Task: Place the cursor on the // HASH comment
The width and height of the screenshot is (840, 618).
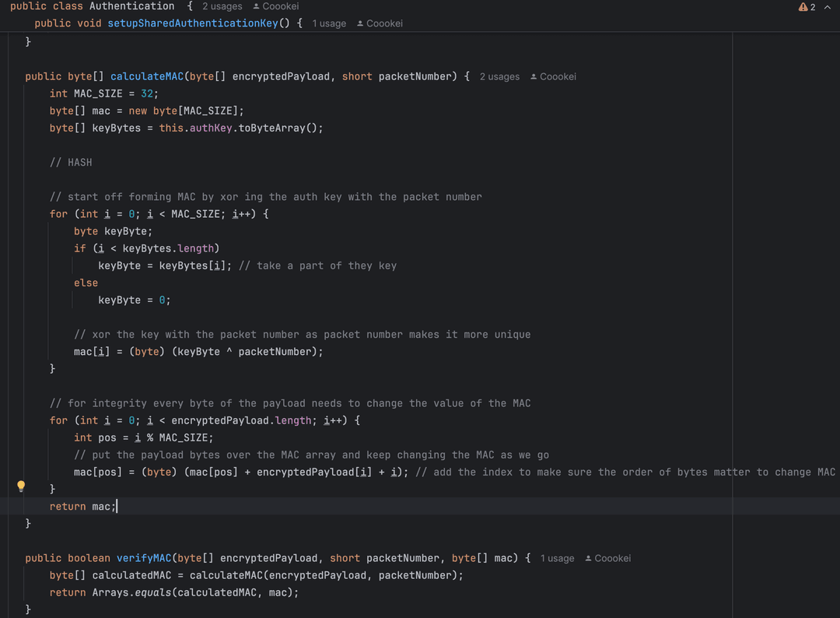Action: [71, 163]
